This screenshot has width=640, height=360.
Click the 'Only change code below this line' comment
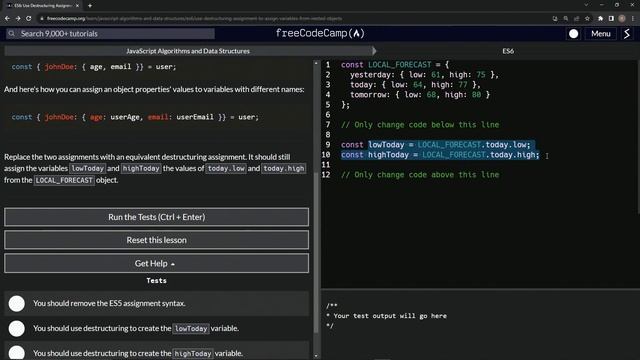coord(420,125)
